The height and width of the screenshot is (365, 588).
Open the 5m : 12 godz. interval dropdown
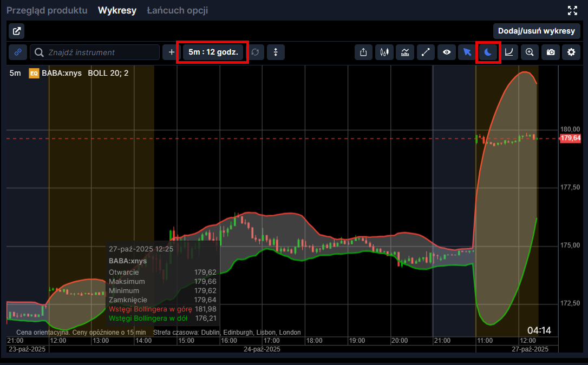pyautogui.click(x=213, y=52)
